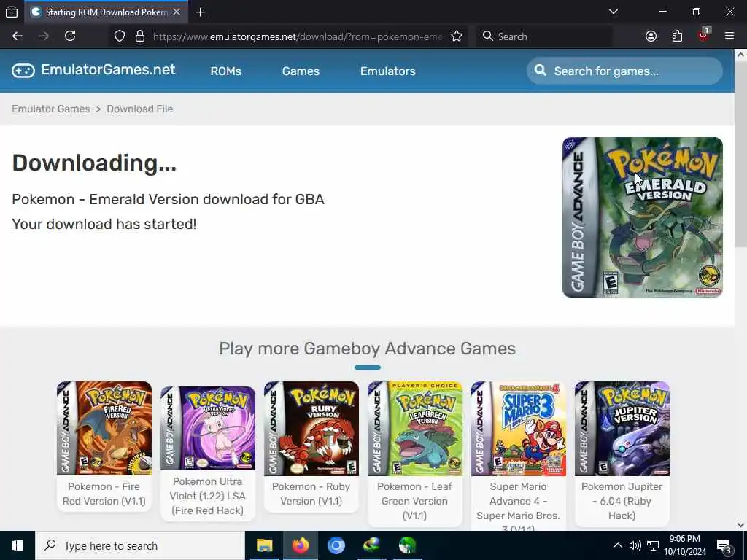Show hidden system tray icons

[x=617, y=545]
